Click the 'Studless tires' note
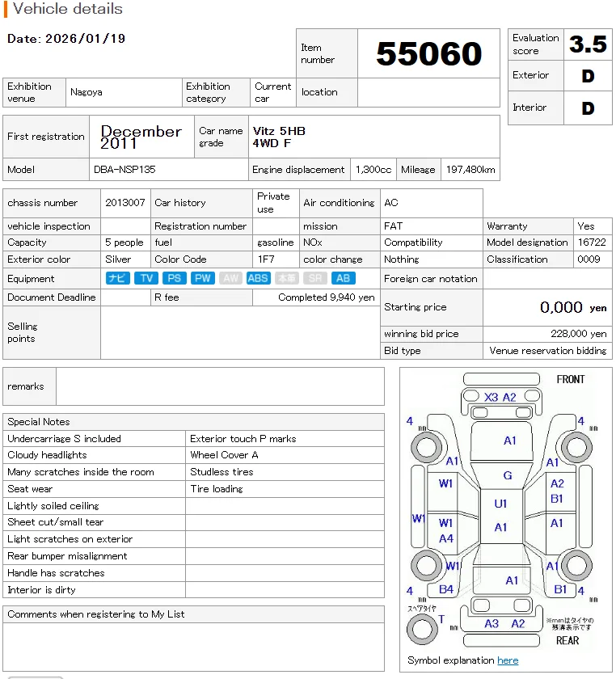Image resolution: width=616 pixels, height=679 pixels. (222, 472)
